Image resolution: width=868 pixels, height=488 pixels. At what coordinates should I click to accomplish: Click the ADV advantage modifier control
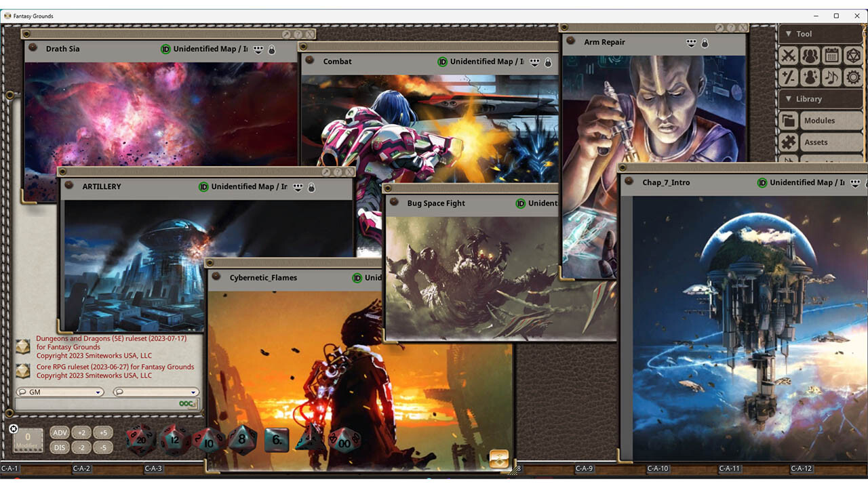click(60, 432)
